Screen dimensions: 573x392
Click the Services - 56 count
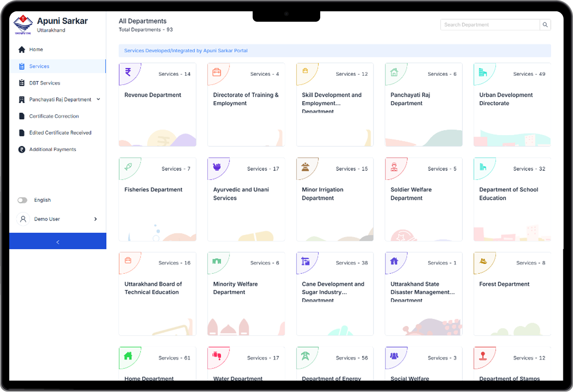(352, 358)
